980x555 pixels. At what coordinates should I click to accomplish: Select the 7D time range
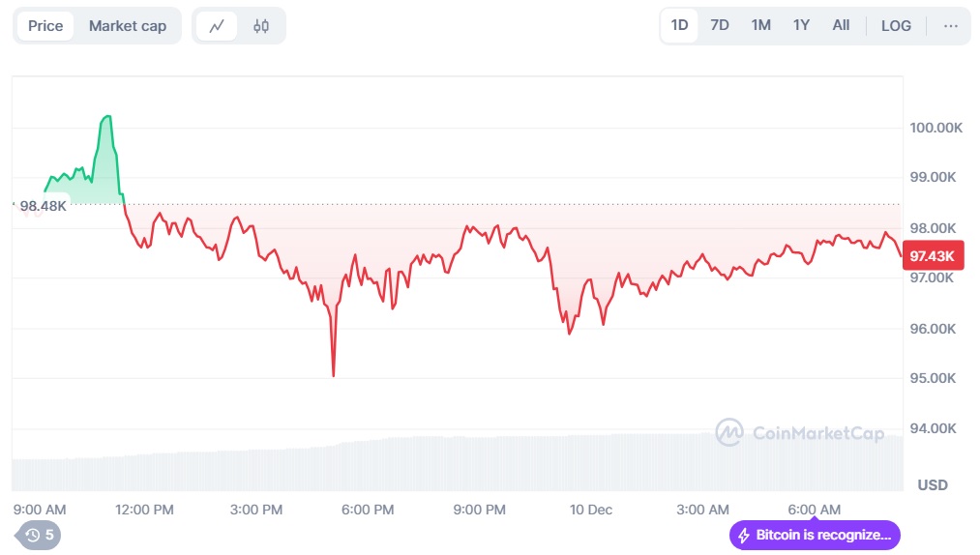pyautogui.click(x=720, y=26)
